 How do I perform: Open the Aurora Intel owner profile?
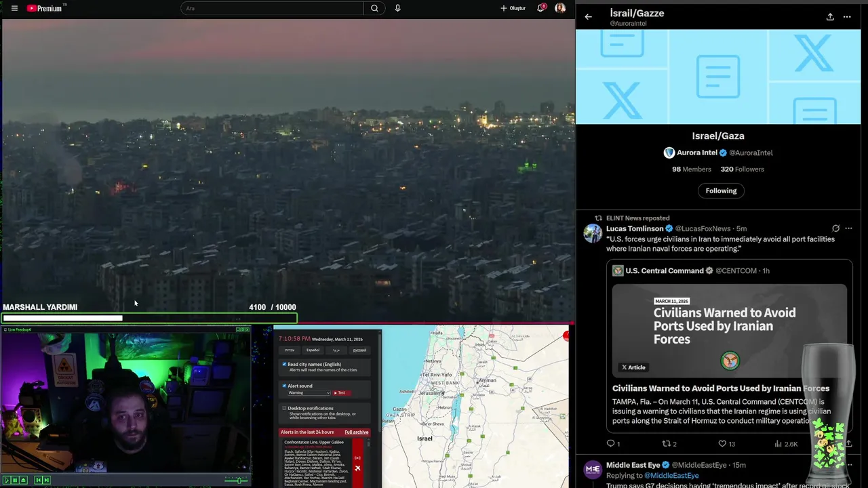(718, 152)
